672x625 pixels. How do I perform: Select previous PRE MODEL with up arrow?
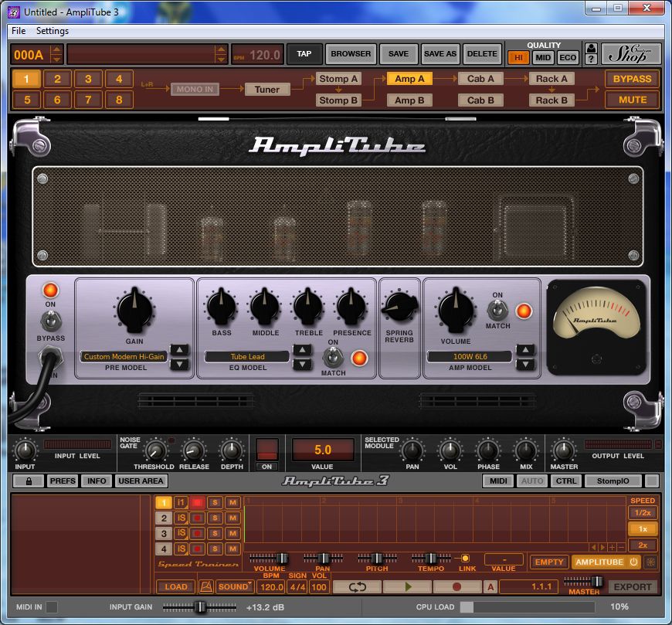[179, 350]
